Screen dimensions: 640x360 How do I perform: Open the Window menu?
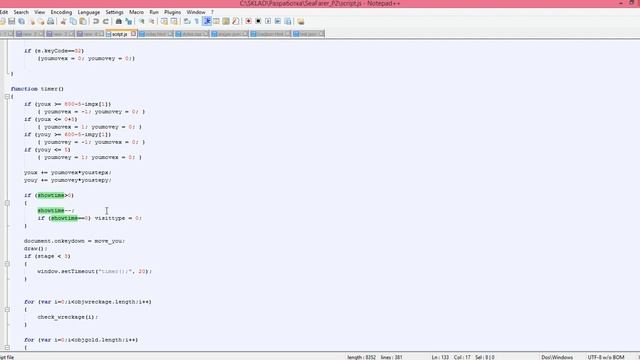tap(196, 12)
